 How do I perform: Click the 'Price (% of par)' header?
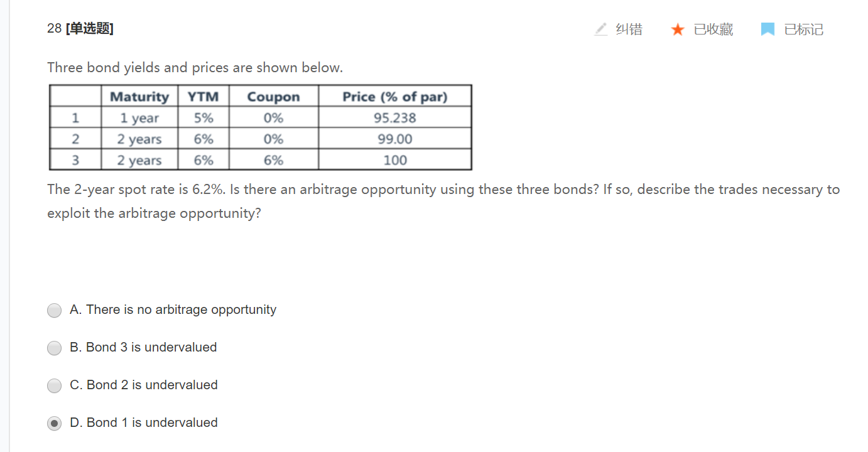tap(394, 97)
